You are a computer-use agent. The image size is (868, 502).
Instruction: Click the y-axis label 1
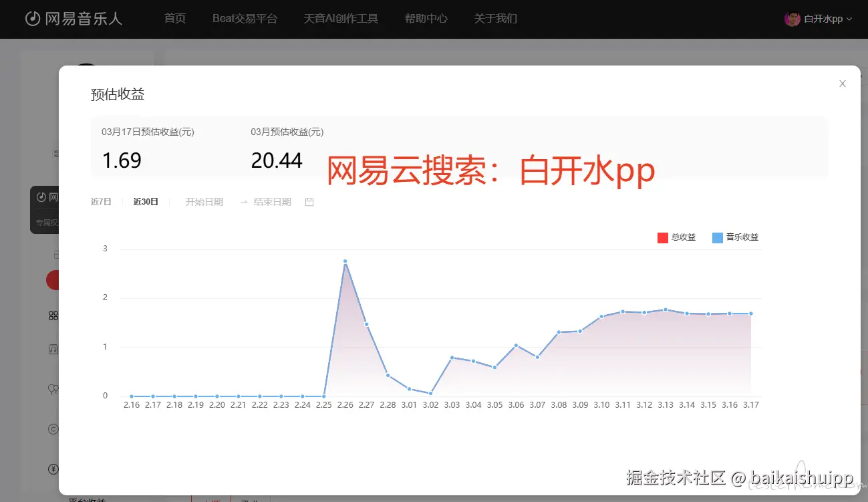point(105,347)
